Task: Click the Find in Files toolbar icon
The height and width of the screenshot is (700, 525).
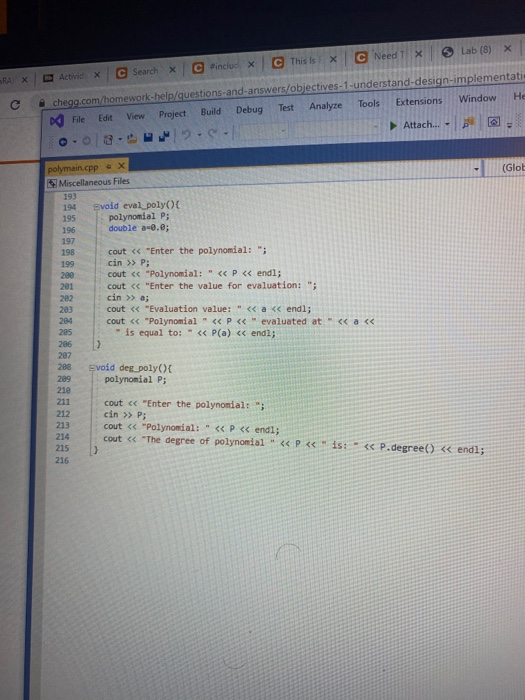Action: point(467,123)
